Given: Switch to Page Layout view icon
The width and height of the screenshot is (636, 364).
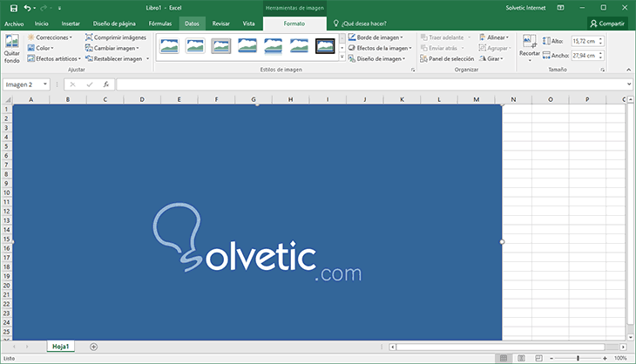Looking at the screenshot, I should tap(522, 358).
